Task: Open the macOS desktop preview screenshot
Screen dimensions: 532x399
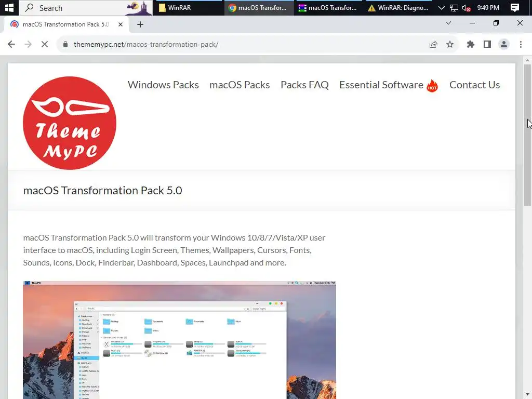Action: [179, 340]
